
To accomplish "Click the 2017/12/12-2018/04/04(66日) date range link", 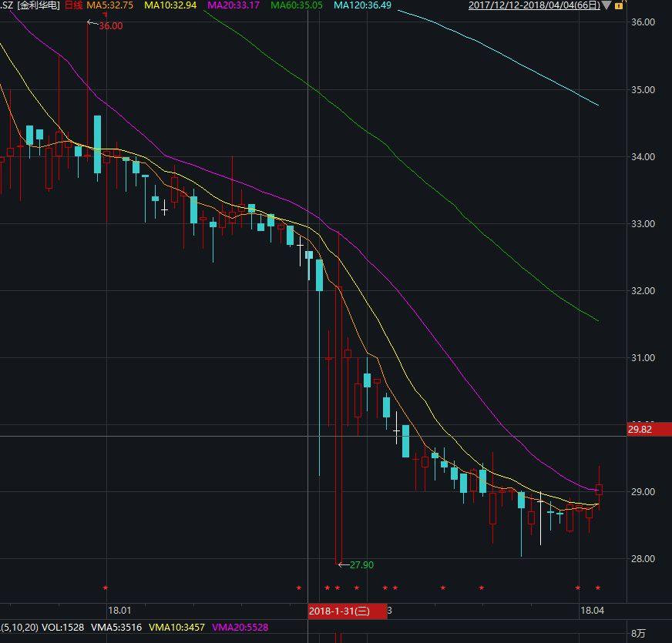I will tap(534, 5).
